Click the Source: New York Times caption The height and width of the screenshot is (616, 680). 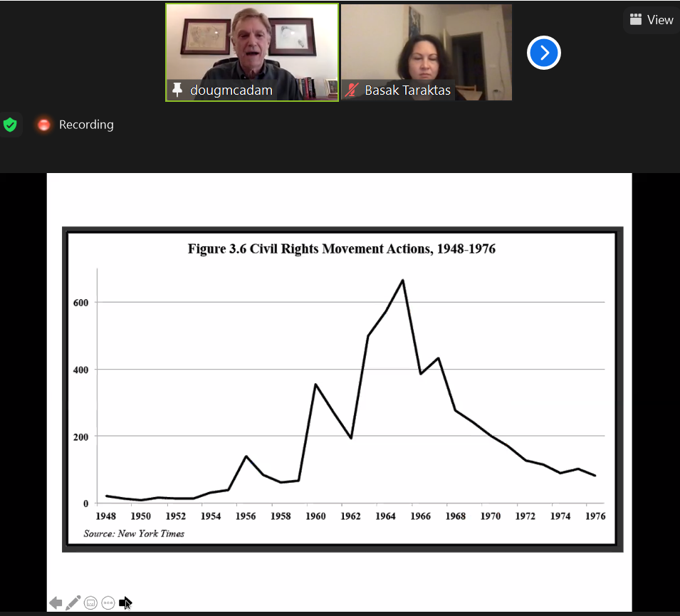click(134, 533)
